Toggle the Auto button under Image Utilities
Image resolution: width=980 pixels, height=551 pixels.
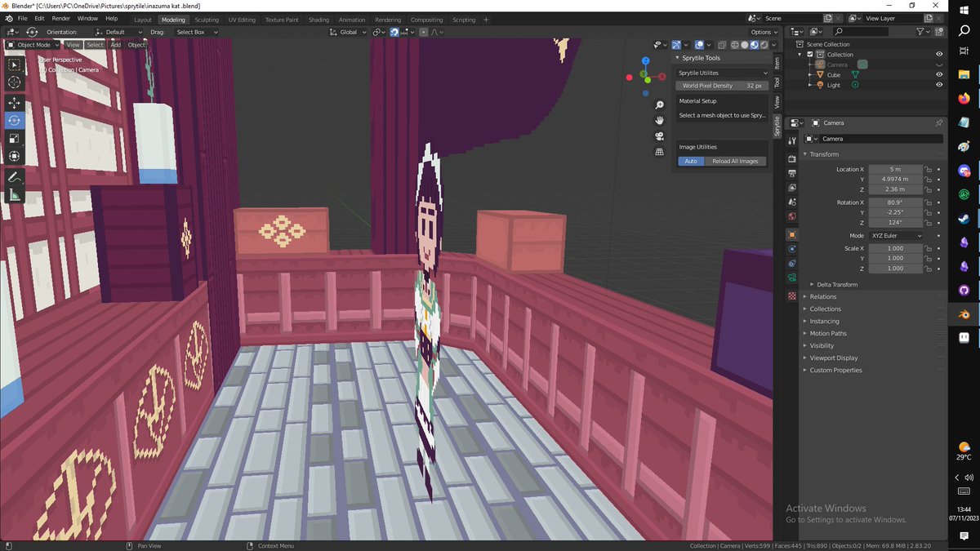(691, 161)
